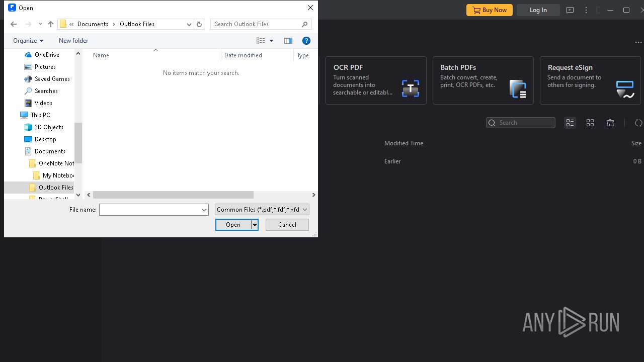
Task: Switch to grid view of recent files
Action: point(590,123)
